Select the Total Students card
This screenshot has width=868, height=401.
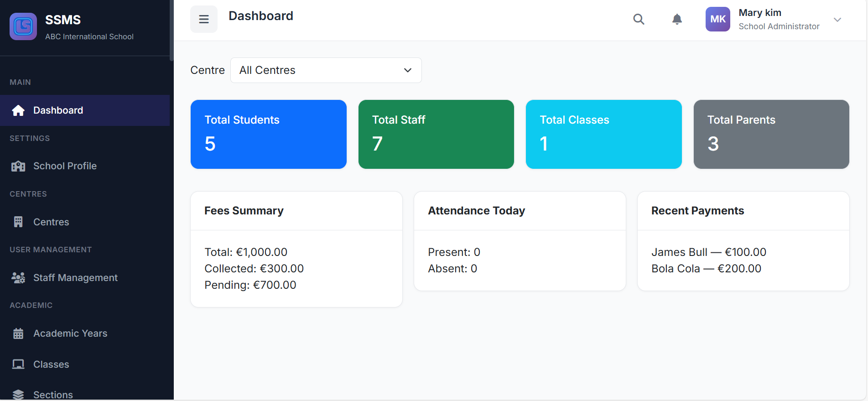(268, 134)
